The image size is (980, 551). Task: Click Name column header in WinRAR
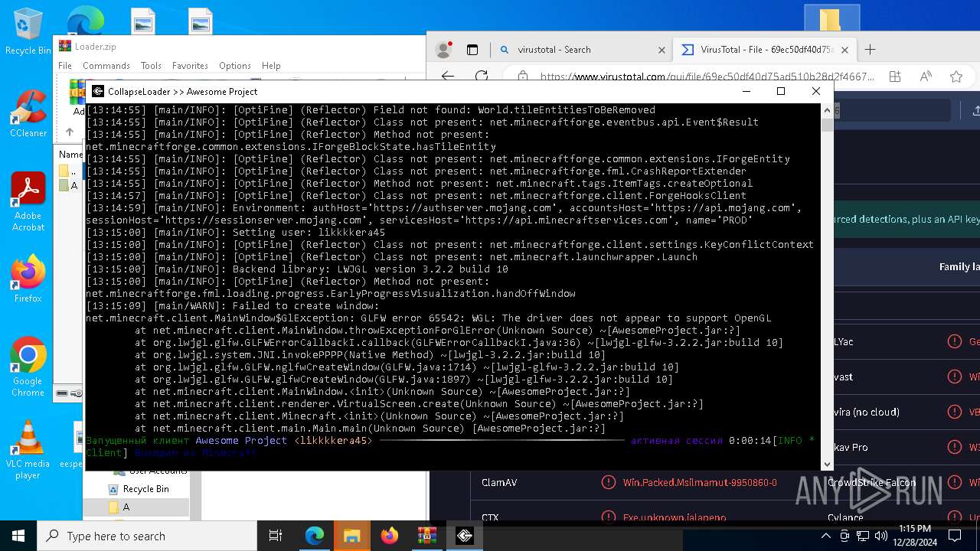point(70,154)
